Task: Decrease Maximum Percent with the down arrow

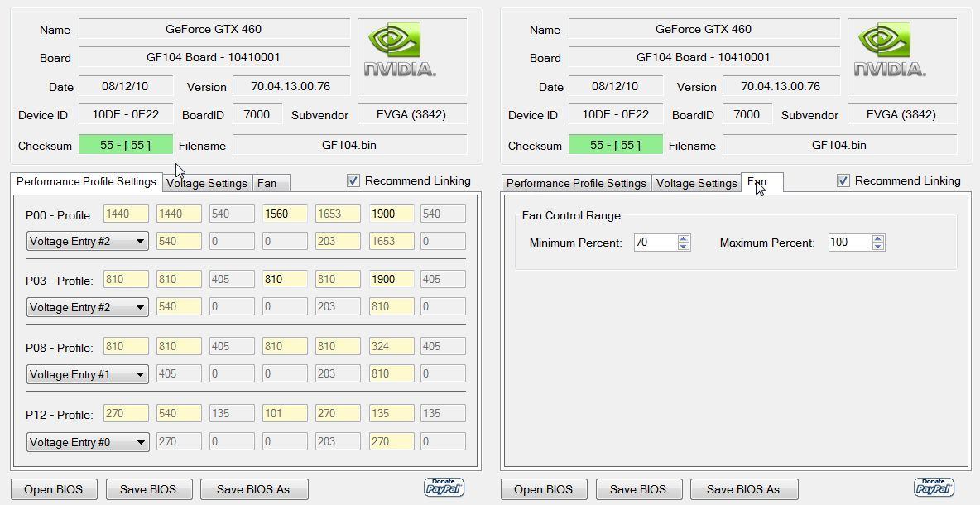Action: (878, 246)
